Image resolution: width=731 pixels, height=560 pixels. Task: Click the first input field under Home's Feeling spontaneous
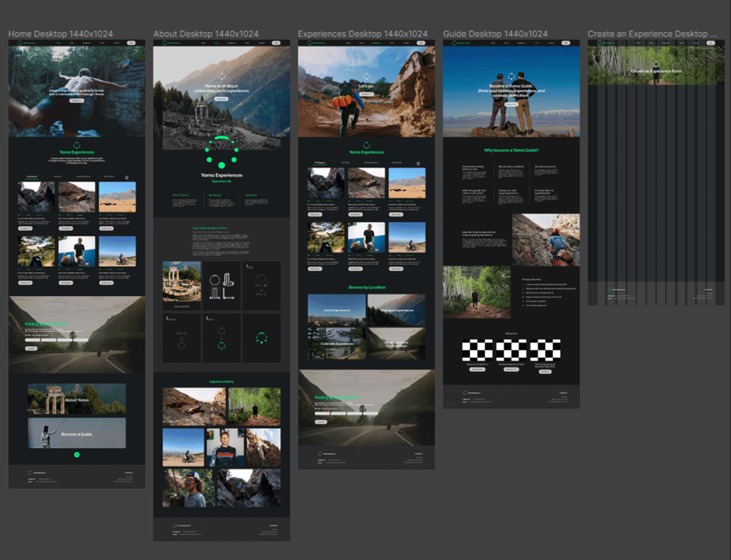[33, 340]
